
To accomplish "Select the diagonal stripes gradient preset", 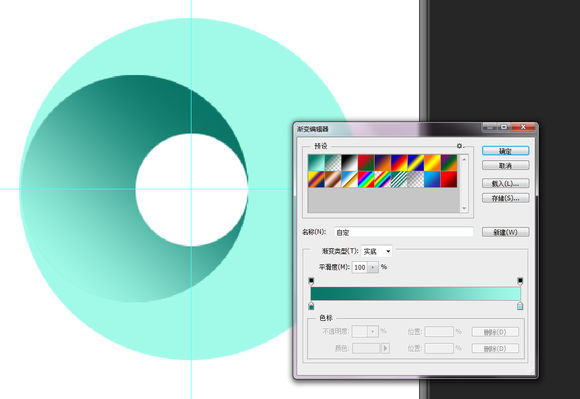I will coord(399,179).
